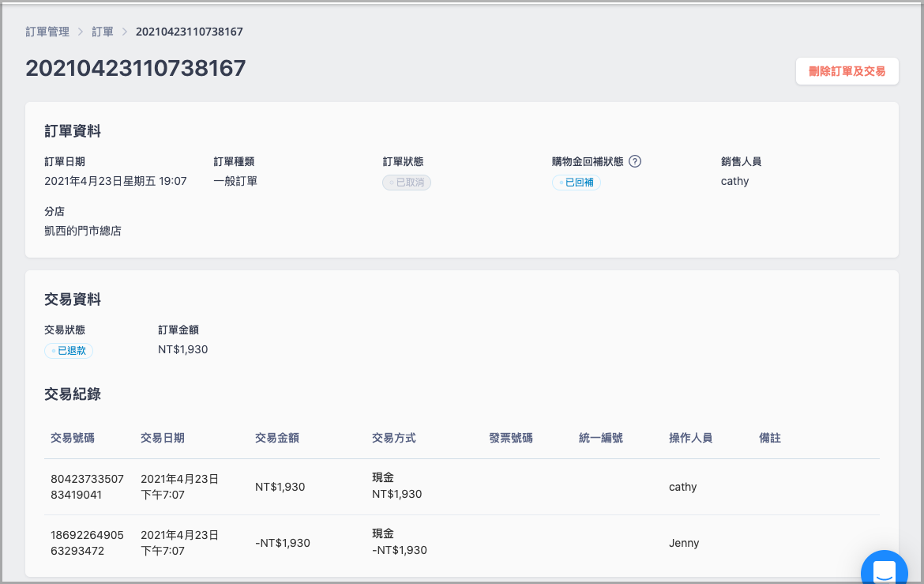The height and width of the screenshot is (584, 924).
Task: Go to 訂單管理 in the breadcrumb
Action: (47, 32)
